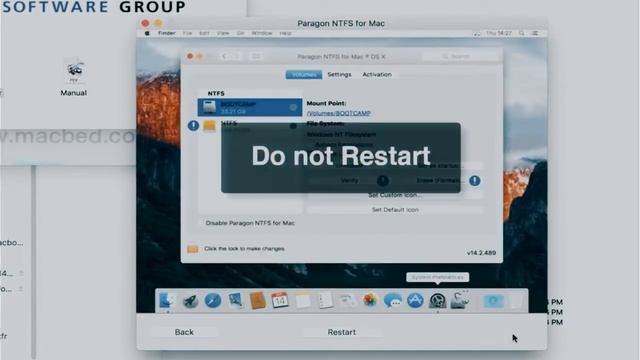This screenshot has height=360, width=640.
Task: Close the Paragon NTFS for Mac installer window
Action: [x=145, y=23]
